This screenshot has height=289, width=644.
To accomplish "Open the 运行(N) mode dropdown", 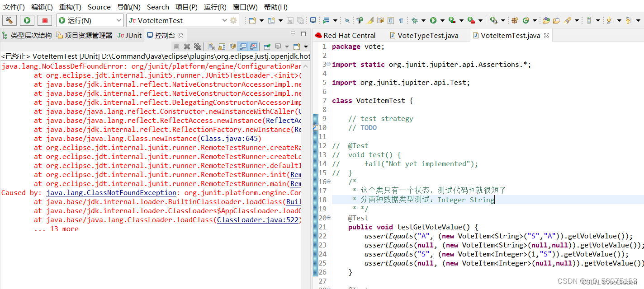I will [118, 20].
